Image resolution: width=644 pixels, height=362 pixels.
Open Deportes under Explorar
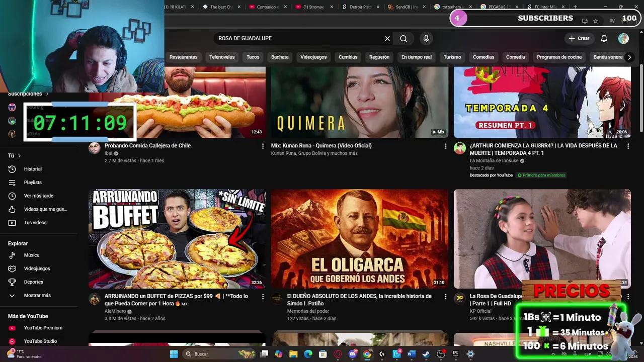[33, 282]
